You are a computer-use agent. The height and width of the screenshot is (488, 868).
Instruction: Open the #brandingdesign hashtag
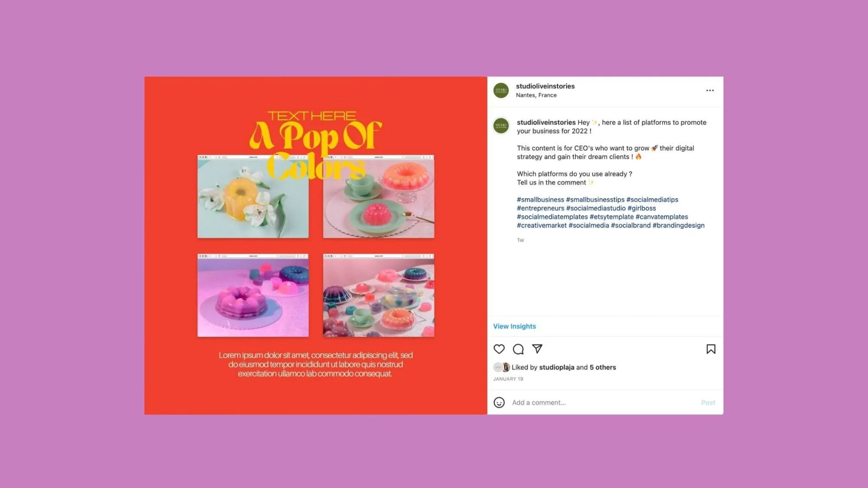click(x=679, y=226)
